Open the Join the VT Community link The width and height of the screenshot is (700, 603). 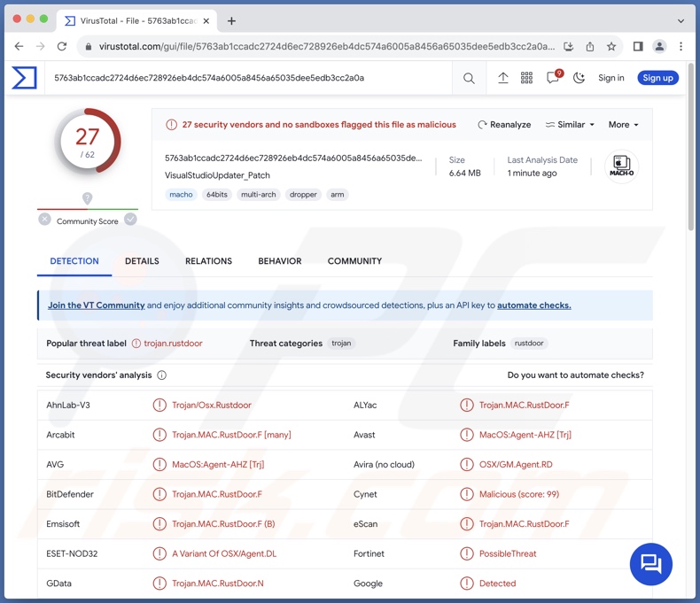(x=97, y=305)
